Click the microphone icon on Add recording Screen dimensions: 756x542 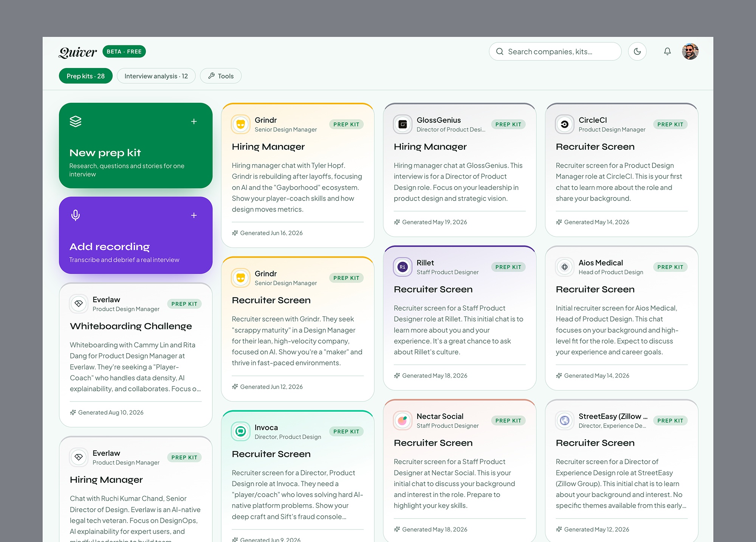76,215
